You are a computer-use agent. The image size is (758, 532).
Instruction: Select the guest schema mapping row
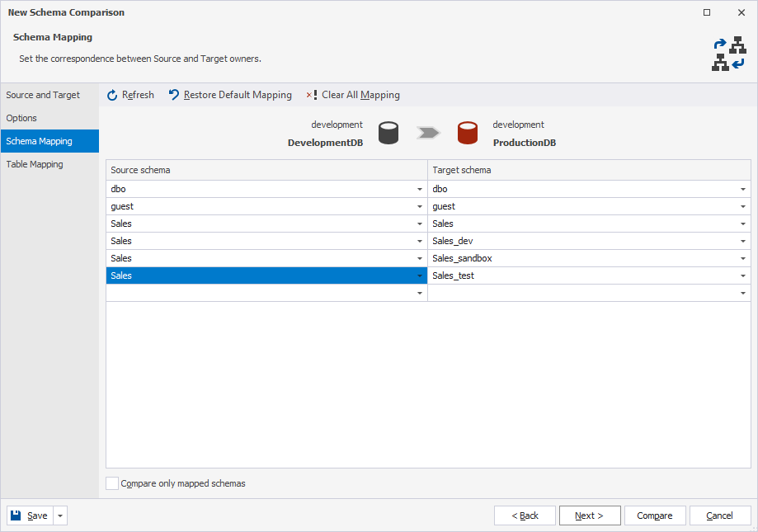(247, 206)
